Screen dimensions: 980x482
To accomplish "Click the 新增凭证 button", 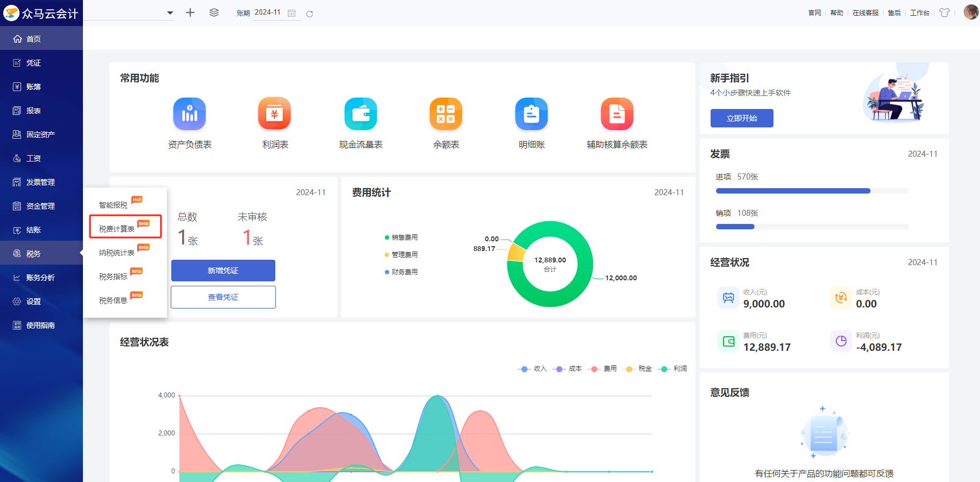I will (x=223, y=271).
